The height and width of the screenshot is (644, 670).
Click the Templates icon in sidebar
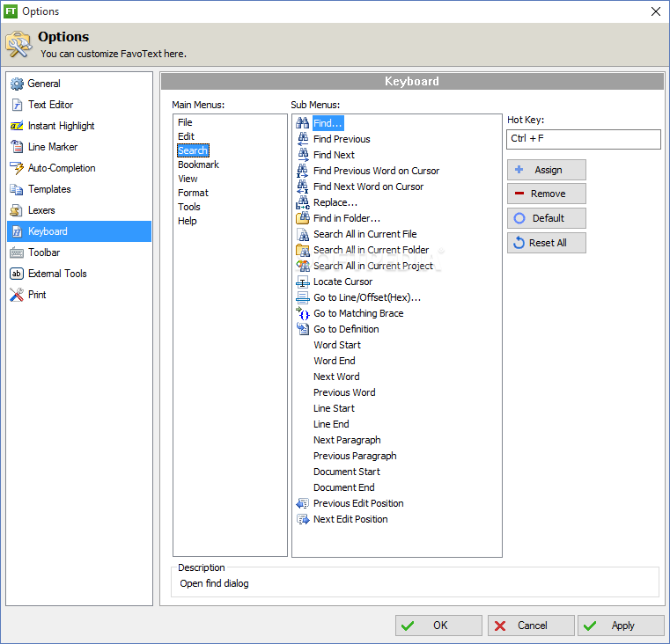[17, 189]
